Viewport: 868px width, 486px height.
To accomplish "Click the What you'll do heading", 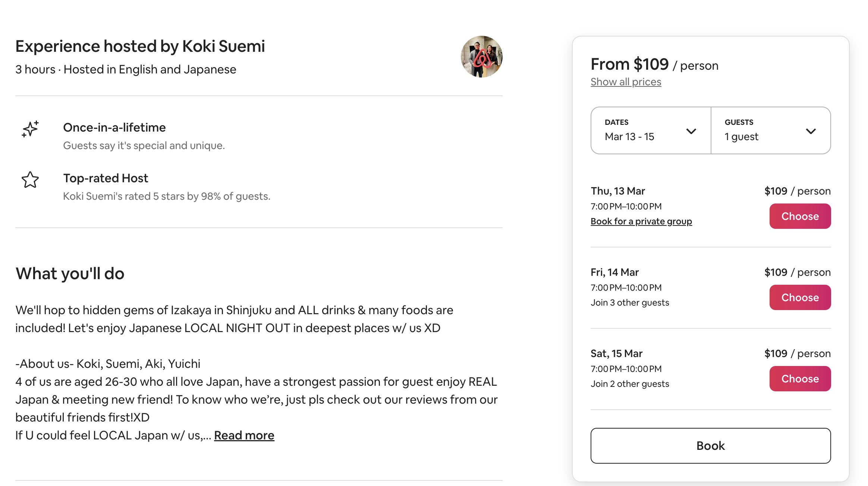I will (70, 274).
